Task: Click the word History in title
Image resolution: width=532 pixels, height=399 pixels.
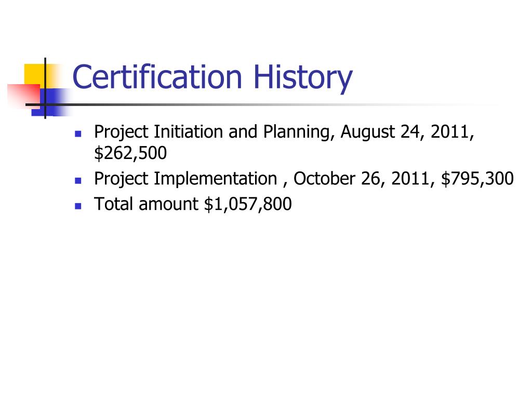Action: click(303, 79)
